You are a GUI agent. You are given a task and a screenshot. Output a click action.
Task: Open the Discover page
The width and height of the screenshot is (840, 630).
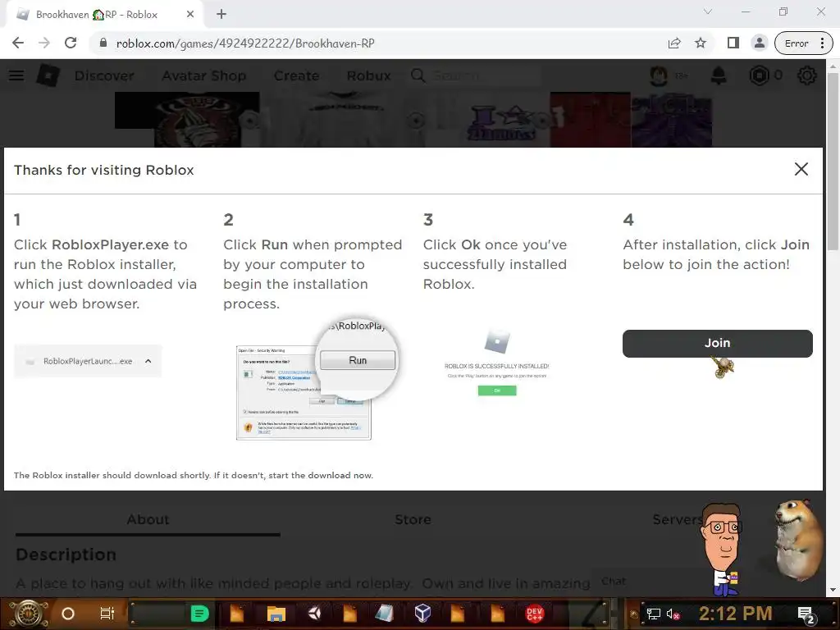point(104,75)
